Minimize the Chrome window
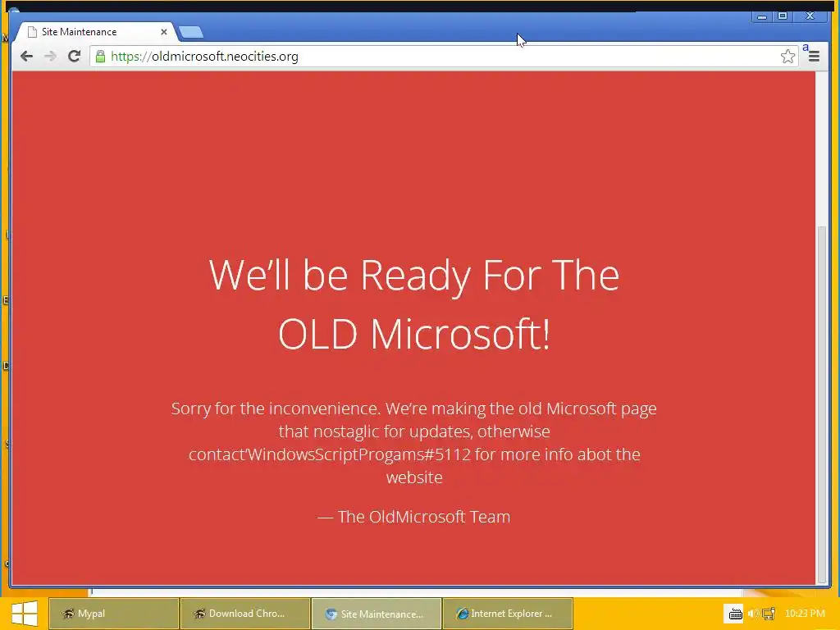 click(762, 16)
